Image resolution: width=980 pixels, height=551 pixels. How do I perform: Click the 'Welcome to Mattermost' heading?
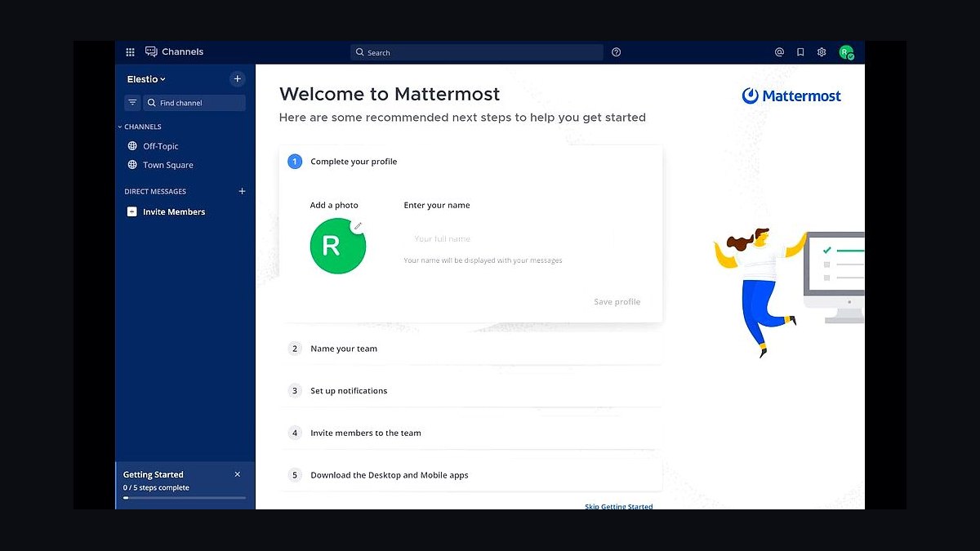click(x=390, y=94)
